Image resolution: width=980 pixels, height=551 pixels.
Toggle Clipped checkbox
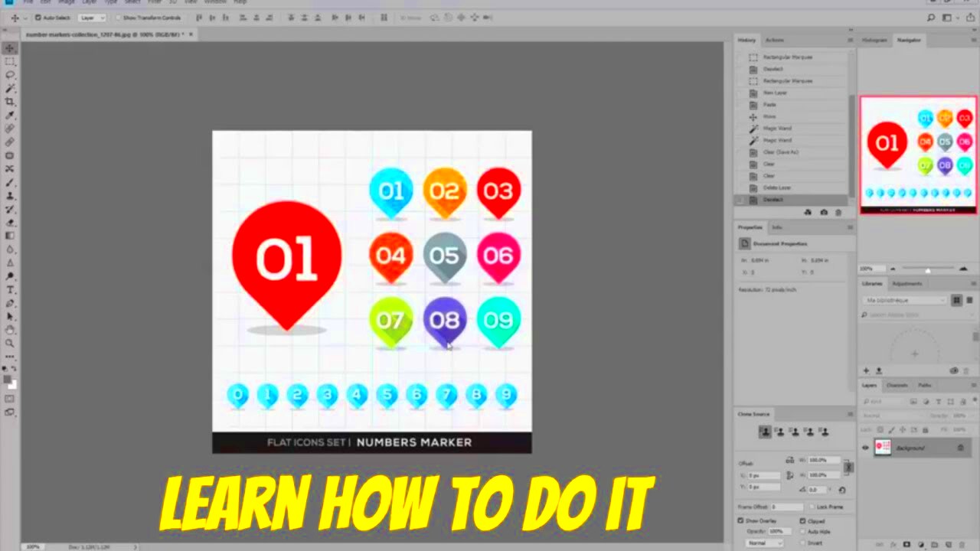802,520
